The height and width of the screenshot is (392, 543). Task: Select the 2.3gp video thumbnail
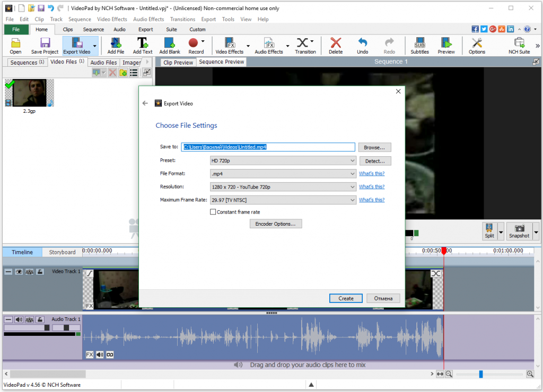click(x=29, y=93)
